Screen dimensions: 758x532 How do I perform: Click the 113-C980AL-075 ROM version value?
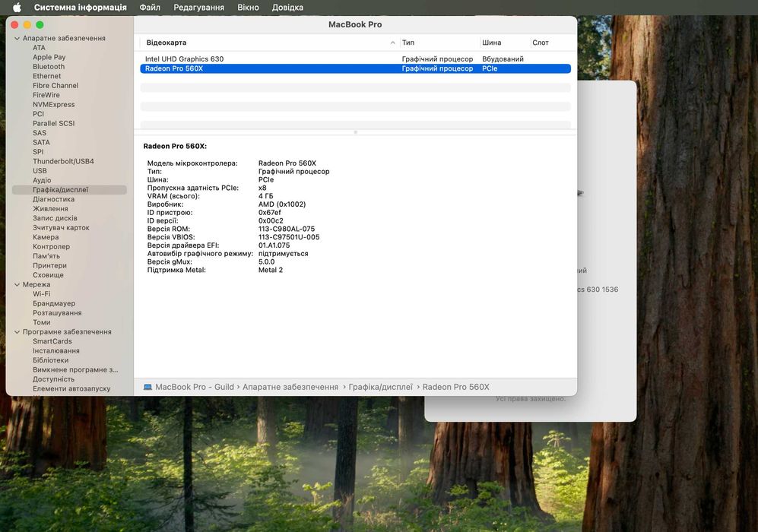pos(287,229)
